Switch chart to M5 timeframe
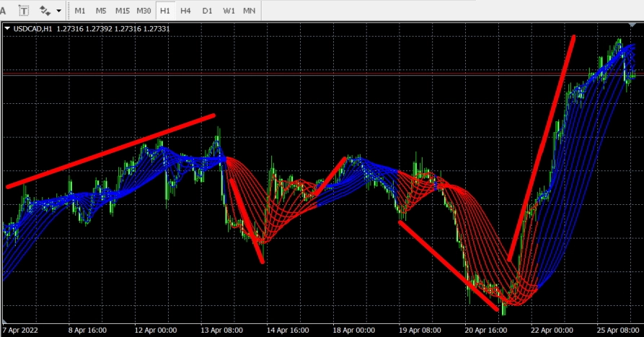This screenshot has height=337, width=644. click(x=101, y=11)
